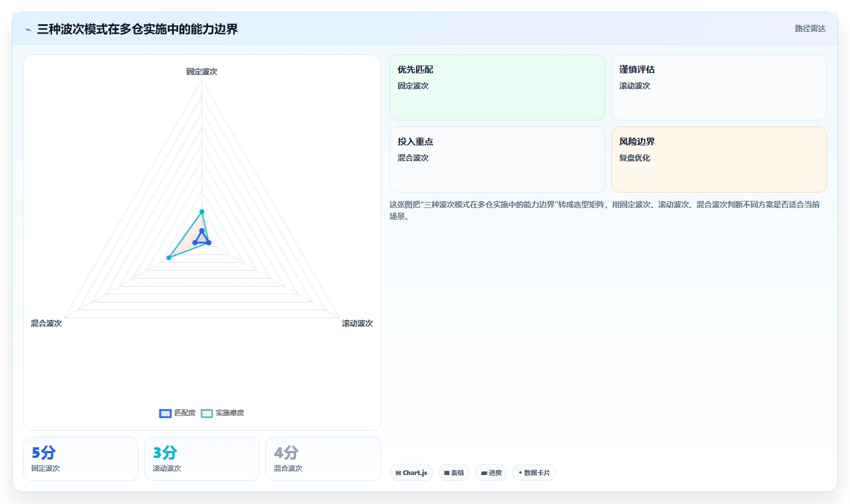Image resolution: width=850 pixels, height=504 pixels.
Task: Click the teal data point on 混合波次 axis
Action: point(169,258)
